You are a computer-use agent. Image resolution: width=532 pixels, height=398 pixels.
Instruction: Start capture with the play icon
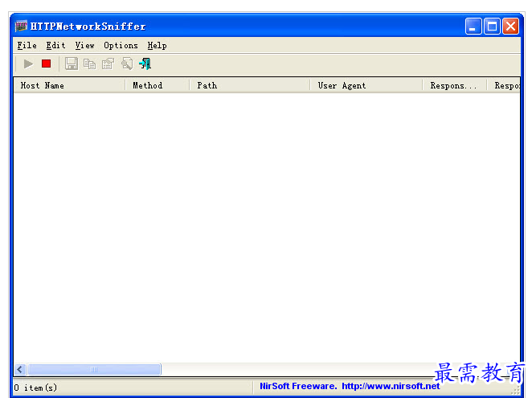pyautogui.click(x=28, y=64)
